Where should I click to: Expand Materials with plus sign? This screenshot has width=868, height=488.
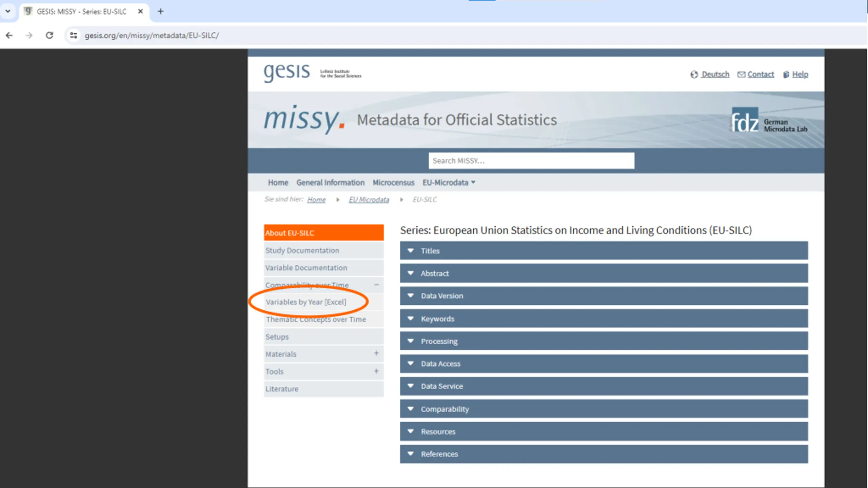point(376,353)
